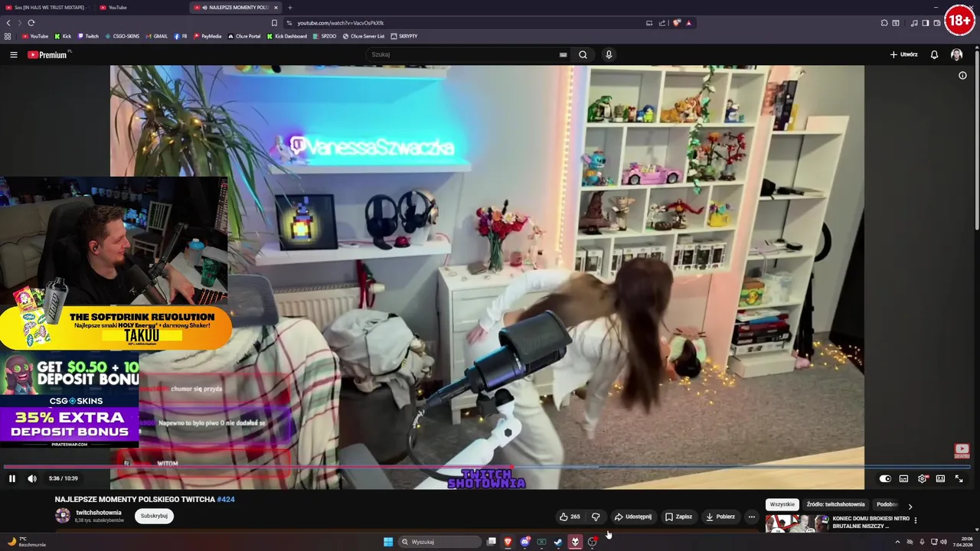Open the account avatar menu
980x551 pixels.
956,54
